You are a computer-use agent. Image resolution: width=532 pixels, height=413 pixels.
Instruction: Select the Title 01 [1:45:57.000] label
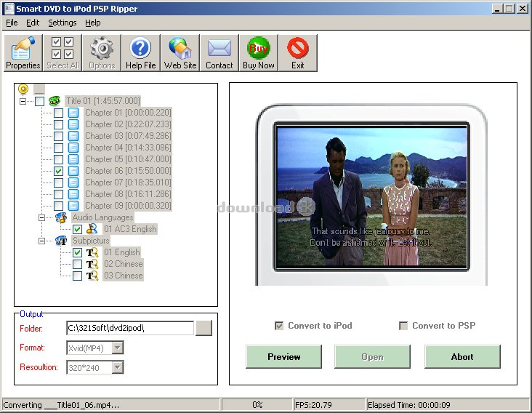pyautogui.click(x=102, y=101)
